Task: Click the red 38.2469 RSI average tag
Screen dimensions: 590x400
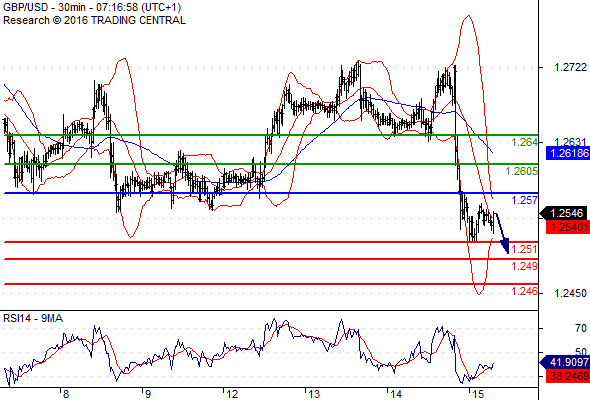Action: (568, 376)
